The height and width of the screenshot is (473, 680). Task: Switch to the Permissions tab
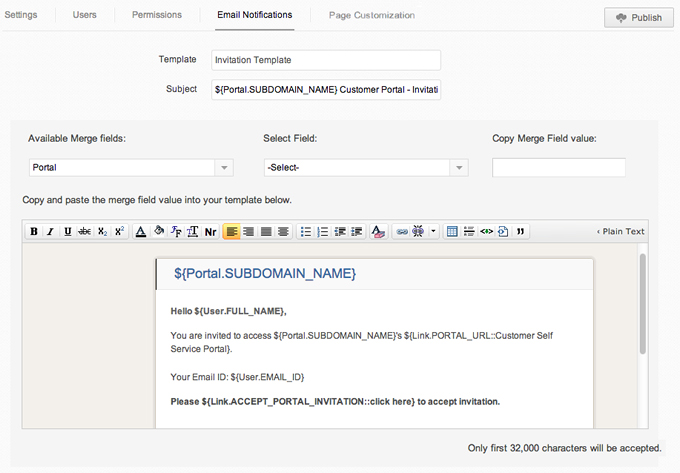pyautogui.click(x=157, y=15)
